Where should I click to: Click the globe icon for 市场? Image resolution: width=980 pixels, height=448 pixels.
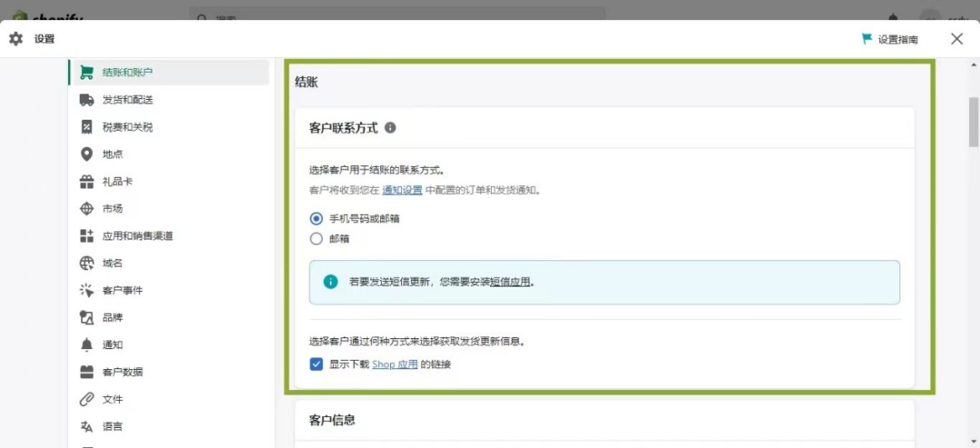tap(87, 209)
